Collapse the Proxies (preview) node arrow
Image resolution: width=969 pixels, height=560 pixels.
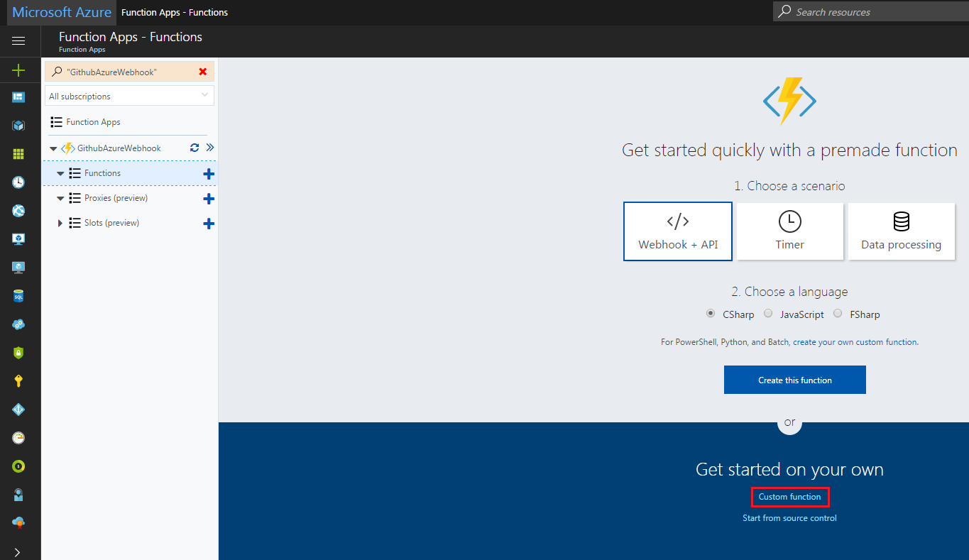click(x=60, y=199)
